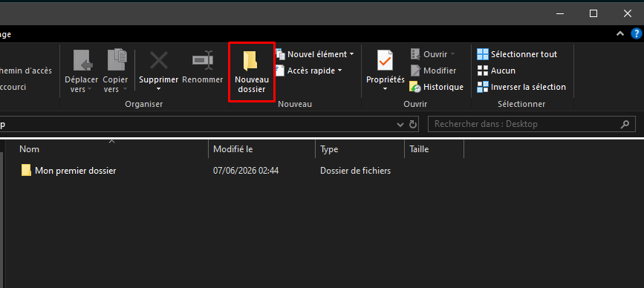Click Inverser la sélection
Screen dimensions: 644x288
click(521, 87)
